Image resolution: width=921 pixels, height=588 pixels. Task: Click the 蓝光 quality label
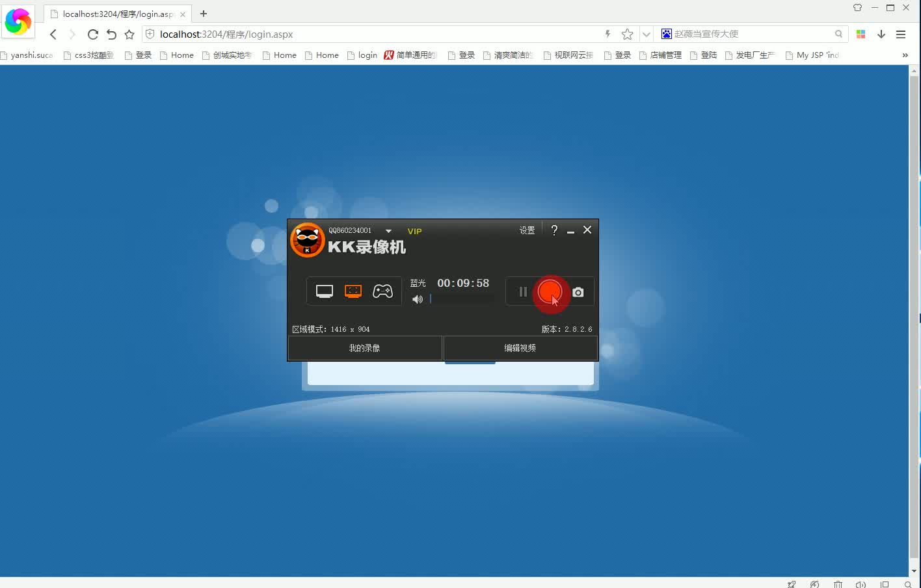pyautogui.click(x=418, y=283)
